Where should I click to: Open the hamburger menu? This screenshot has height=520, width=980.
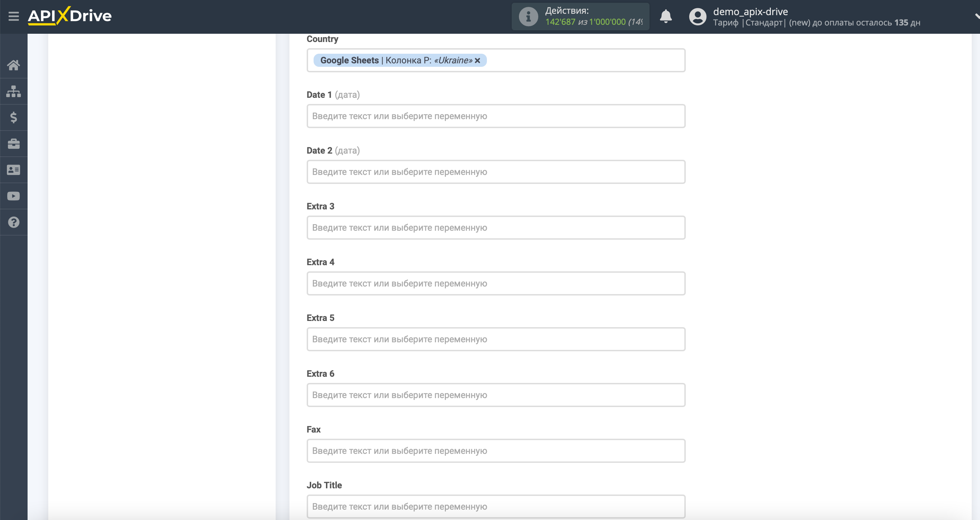tap(14, 16)
